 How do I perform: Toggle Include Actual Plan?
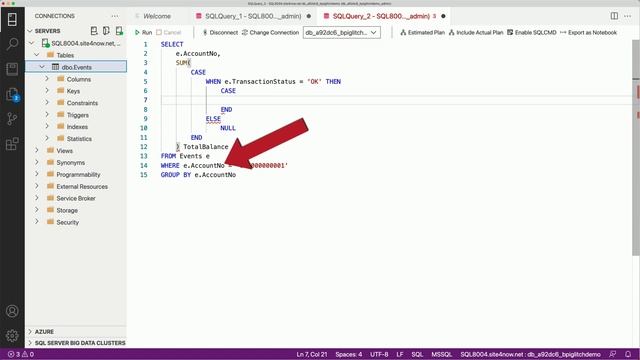(476, 32)
